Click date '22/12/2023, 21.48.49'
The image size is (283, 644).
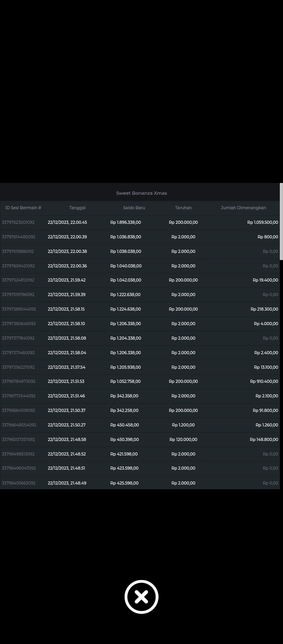(x=67, y=483)
